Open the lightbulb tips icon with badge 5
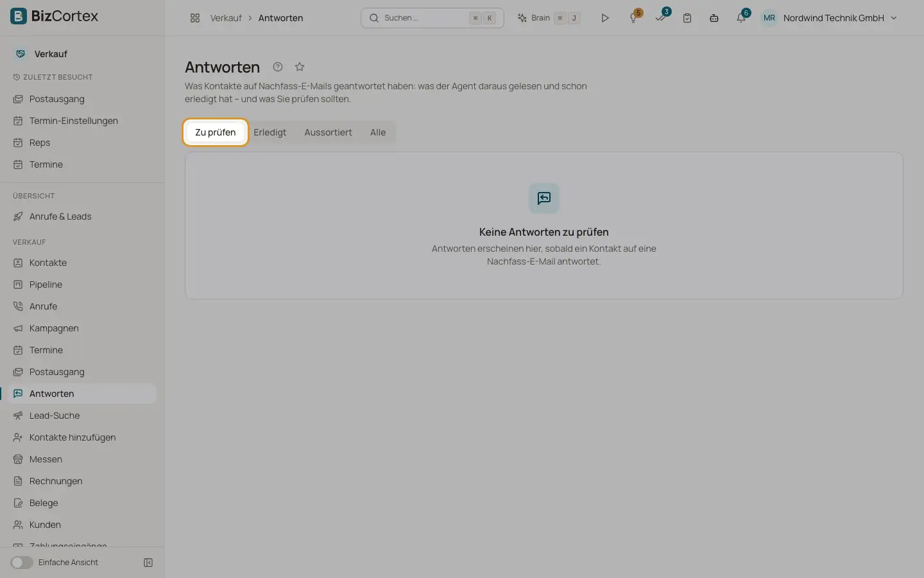This screenshot has height=578, width=924. (634, 18)
